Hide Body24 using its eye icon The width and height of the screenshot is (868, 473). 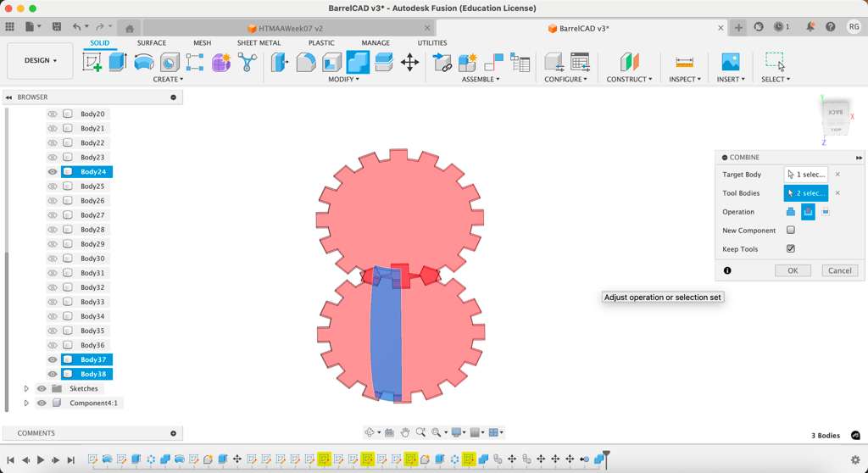pyautogui.click(x=53, y=172)
